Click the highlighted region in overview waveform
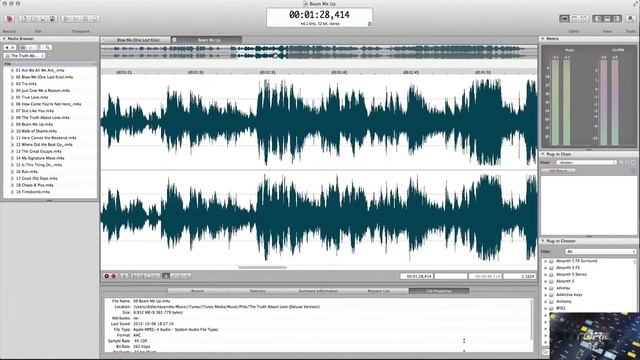The image size is (640, 360). [262, 52]
